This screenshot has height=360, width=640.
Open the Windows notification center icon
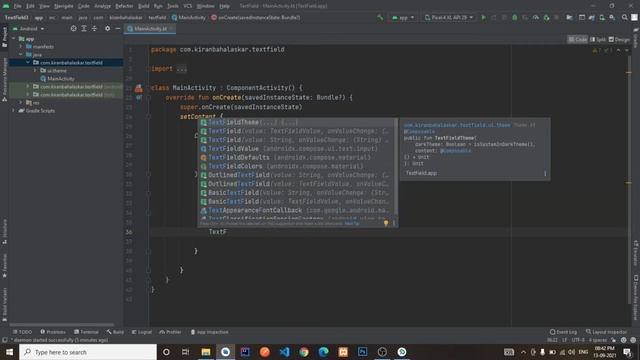pos(627,352)
